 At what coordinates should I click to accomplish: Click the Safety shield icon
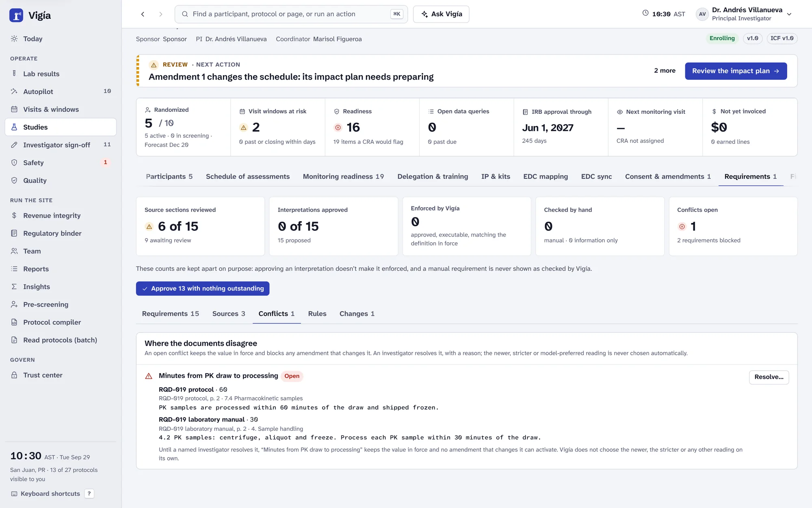pos(14,163)
